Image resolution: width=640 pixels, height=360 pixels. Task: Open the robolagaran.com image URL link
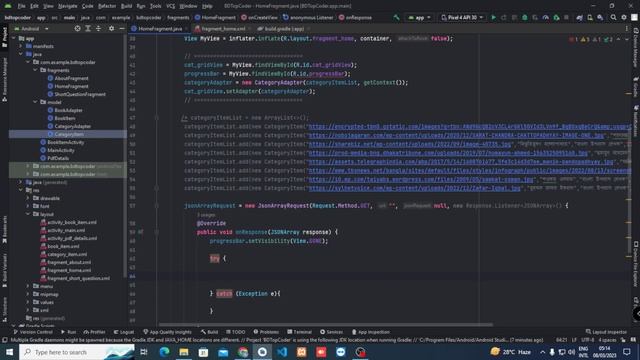click(x=456, y=135)
